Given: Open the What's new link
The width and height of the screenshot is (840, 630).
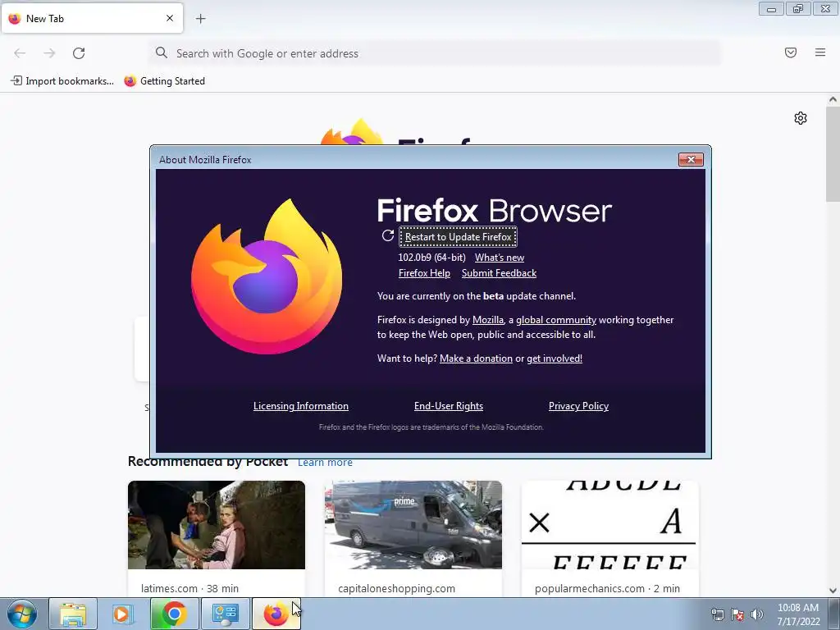Looking at the screenshot, I should click(x=500, y=258).
